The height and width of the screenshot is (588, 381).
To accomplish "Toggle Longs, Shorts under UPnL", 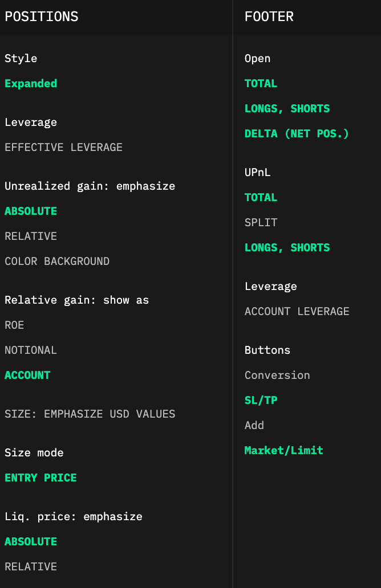I will 287,248.
